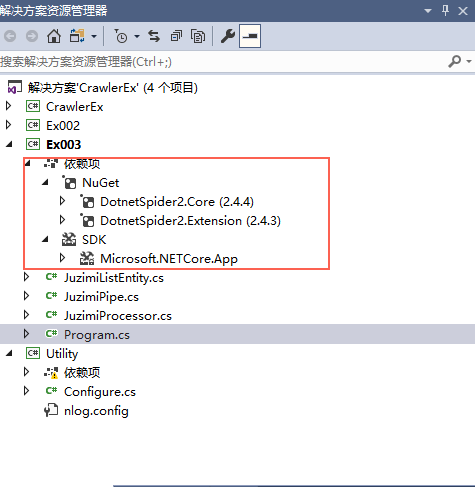Go to Home view icon

click(x=54, y=36)
